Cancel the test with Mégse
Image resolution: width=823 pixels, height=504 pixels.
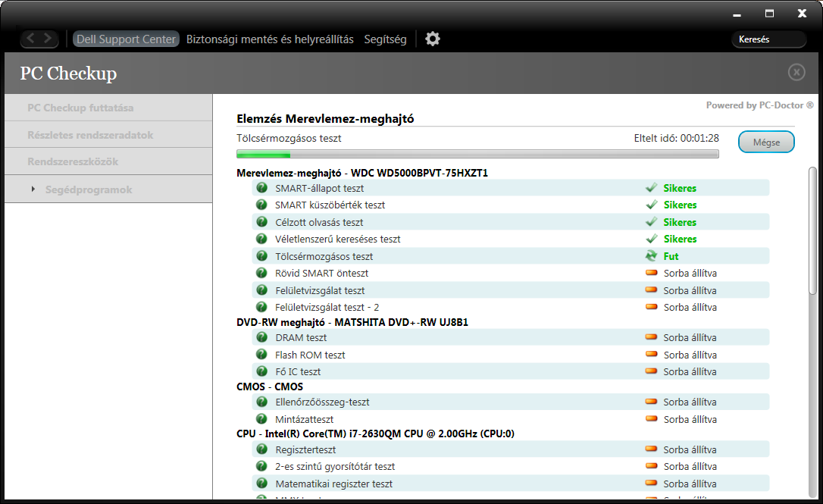pos(766,142)
